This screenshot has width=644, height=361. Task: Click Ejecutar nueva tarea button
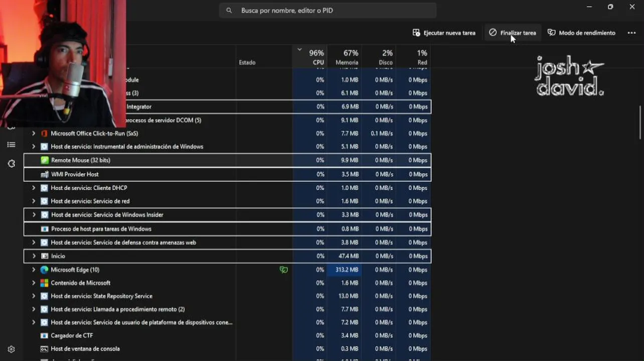click(x=444, y=33)
